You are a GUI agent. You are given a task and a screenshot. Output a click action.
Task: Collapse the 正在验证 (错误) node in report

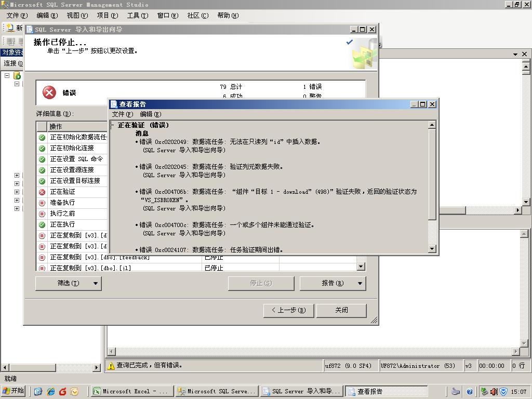point(112,125)
